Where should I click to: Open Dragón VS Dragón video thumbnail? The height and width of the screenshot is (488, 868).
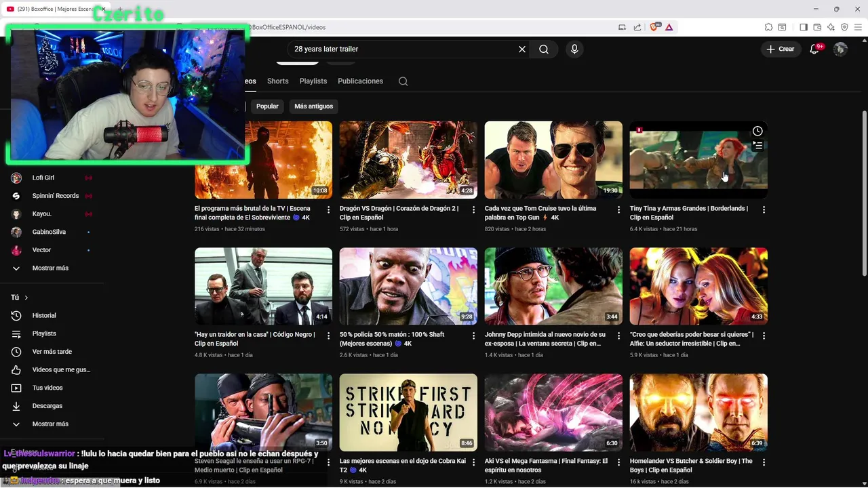[x=408, y=160]
